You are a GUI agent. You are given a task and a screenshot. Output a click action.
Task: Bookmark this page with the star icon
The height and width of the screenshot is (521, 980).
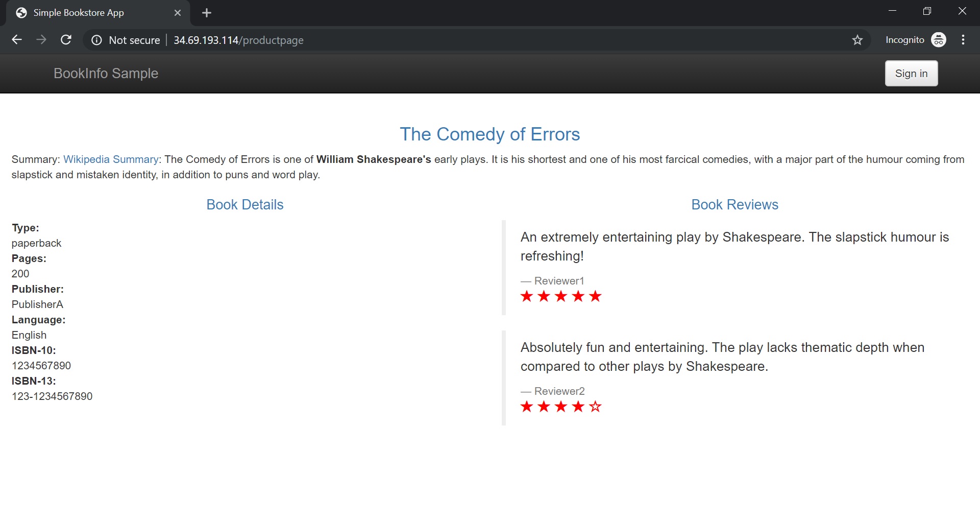(857, 40)
